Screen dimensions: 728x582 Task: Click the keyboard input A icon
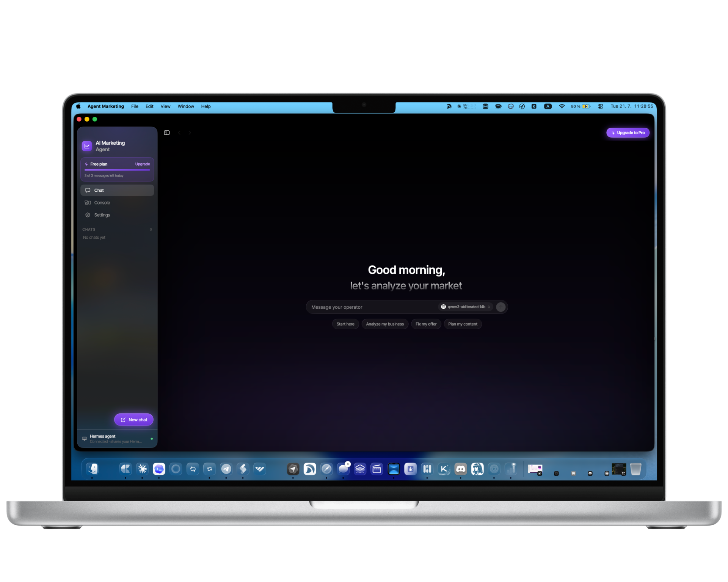coord(548,106)
